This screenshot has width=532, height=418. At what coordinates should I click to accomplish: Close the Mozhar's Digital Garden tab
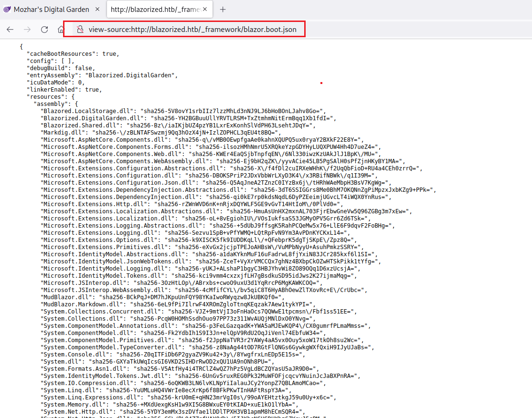coord(97,10)
